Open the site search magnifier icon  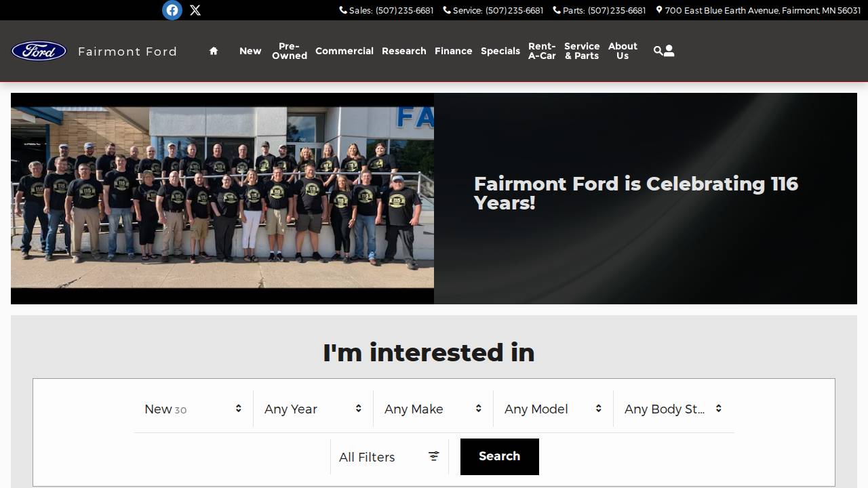point(657,50)
